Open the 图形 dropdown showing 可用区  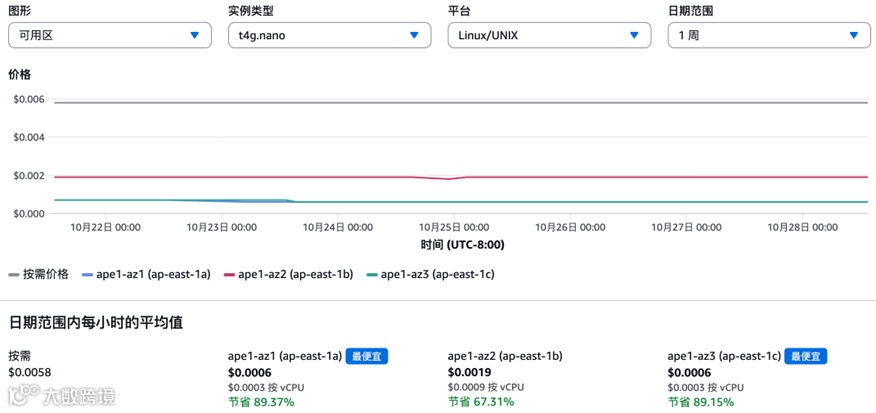point(110,35)
